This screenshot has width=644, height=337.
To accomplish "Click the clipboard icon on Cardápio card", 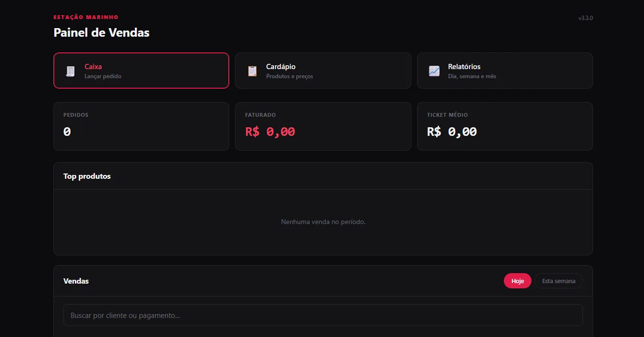I will (x=252, y=71).
